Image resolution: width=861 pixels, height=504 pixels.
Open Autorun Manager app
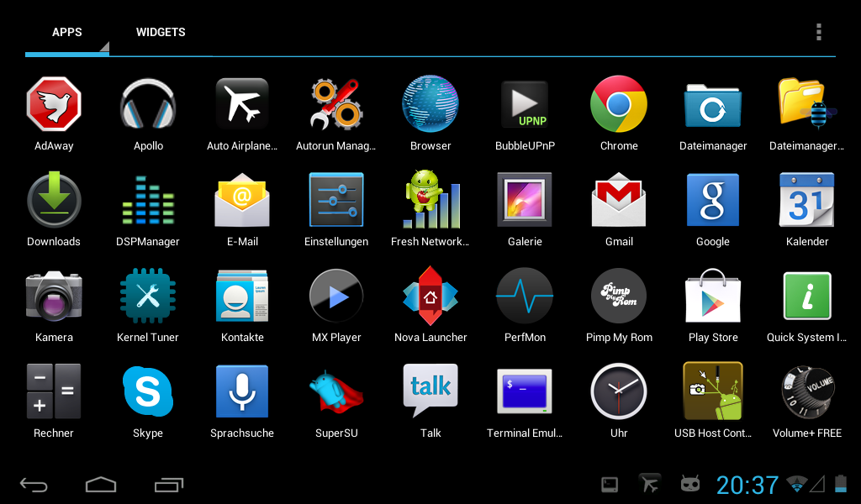(x=336, y=104)
